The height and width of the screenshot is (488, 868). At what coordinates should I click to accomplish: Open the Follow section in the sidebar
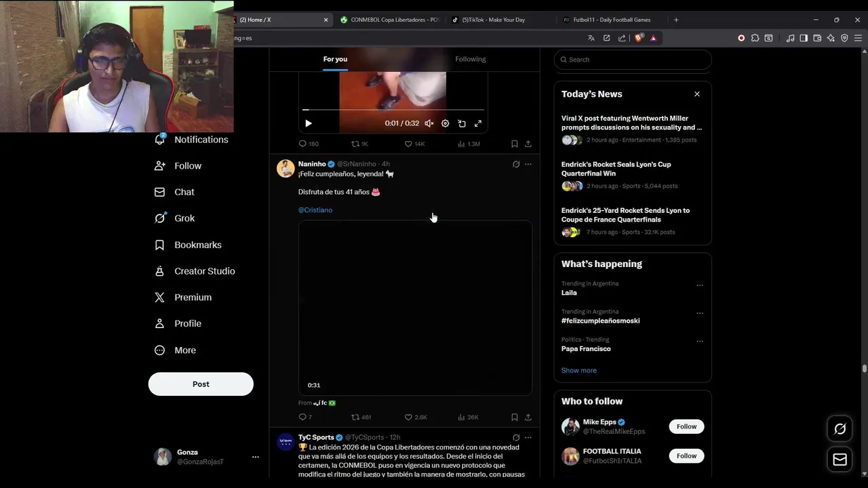178,166
